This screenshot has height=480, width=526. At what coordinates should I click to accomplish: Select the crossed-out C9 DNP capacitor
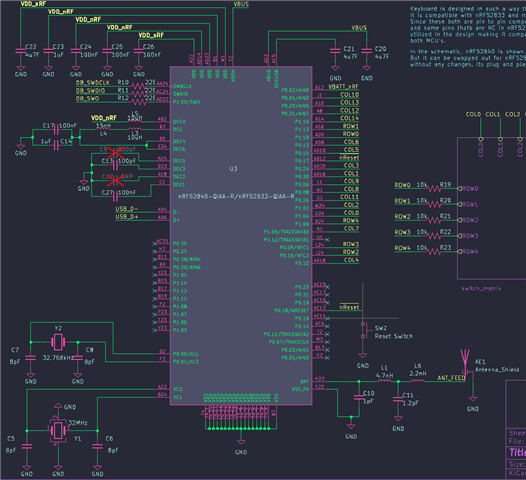115,153
